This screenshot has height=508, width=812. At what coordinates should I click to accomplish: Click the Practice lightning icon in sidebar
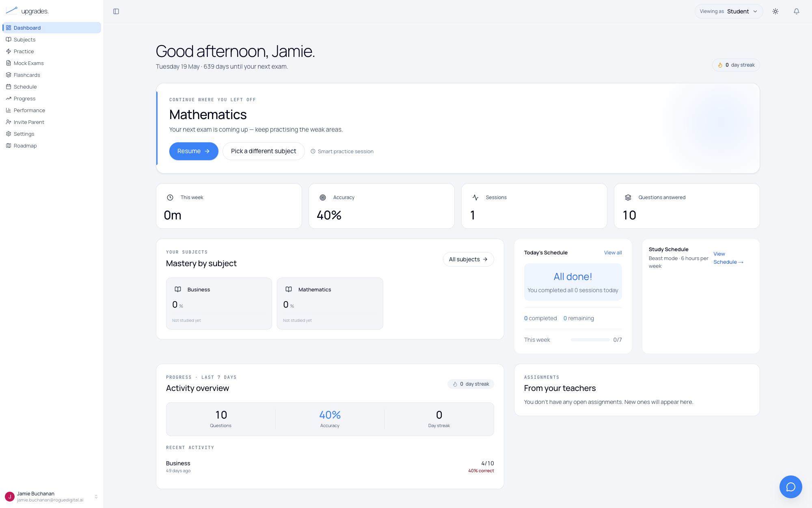(9, 51)
